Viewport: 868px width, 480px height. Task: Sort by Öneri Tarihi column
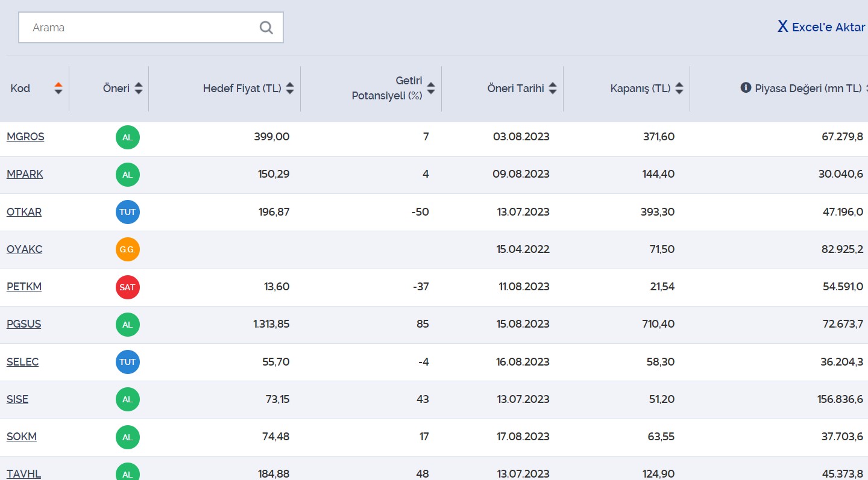553,89
